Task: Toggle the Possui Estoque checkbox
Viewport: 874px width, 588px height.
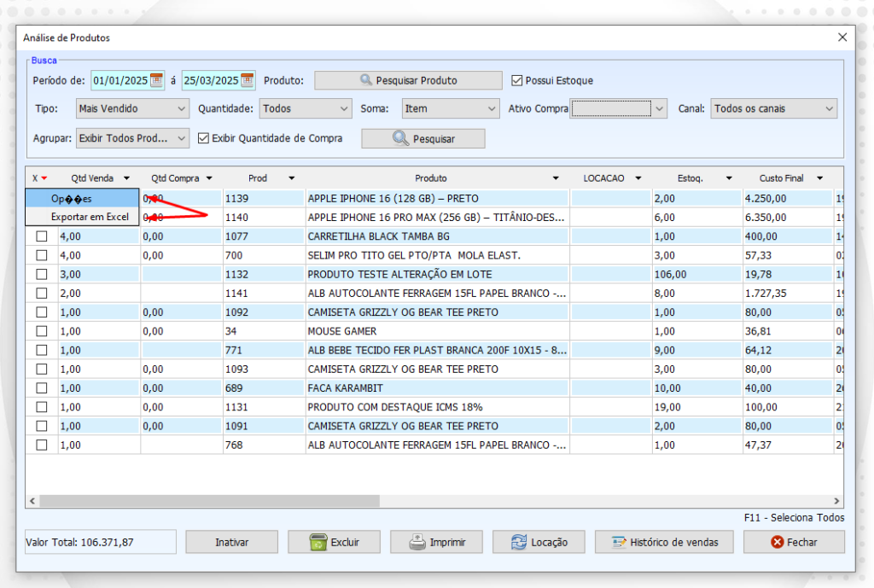Action: click(x=516, y=80)
